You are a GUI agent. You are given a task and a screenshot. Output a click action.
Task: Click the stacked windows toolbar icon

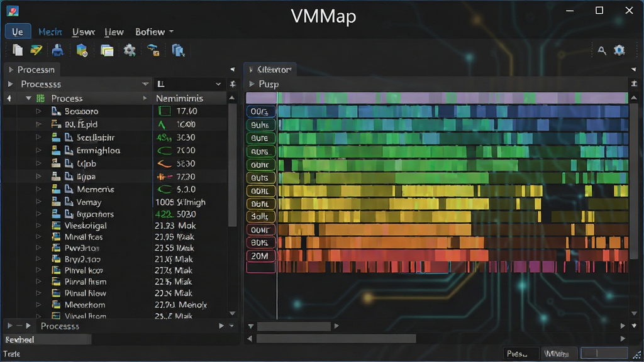coord(107,50)
